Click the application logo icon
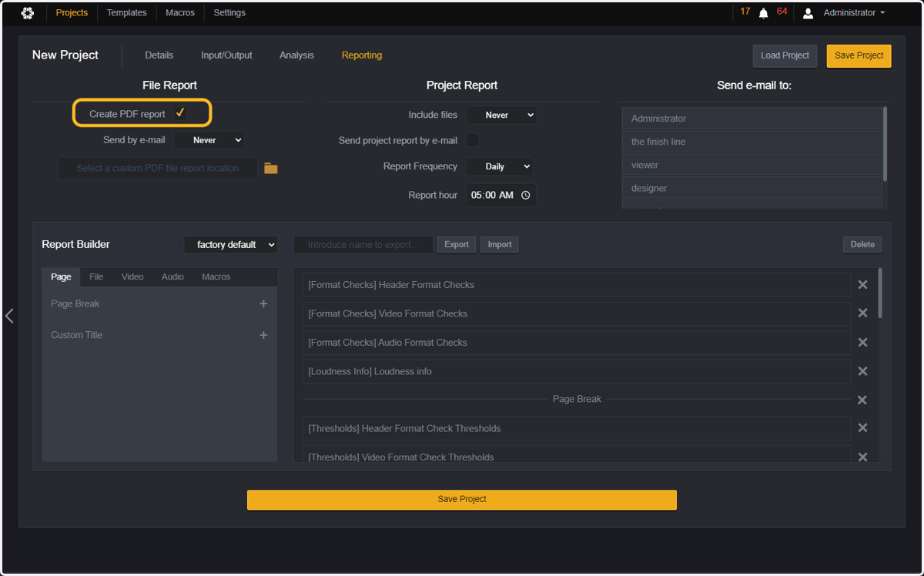 [28, 13]
